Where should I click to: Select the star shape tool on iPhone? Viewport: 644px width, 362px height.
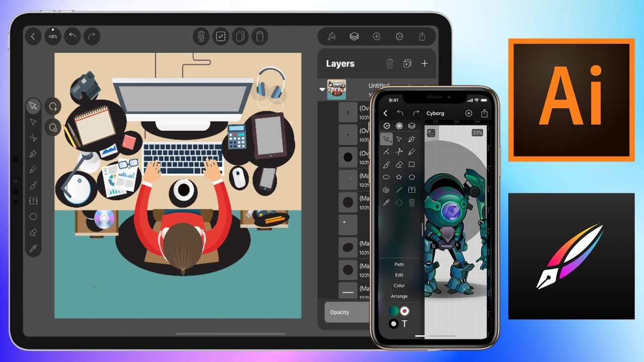pos(399,177)
